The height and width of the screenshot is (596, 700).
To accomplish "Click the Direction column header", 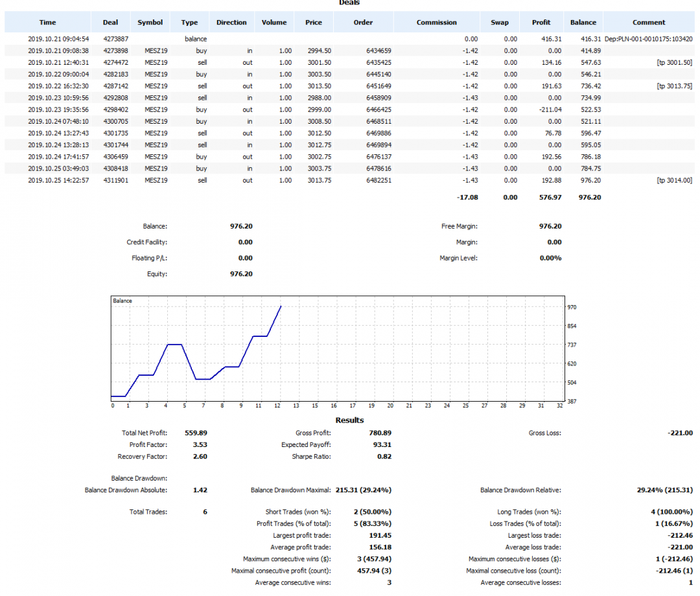I will [231, 22].
